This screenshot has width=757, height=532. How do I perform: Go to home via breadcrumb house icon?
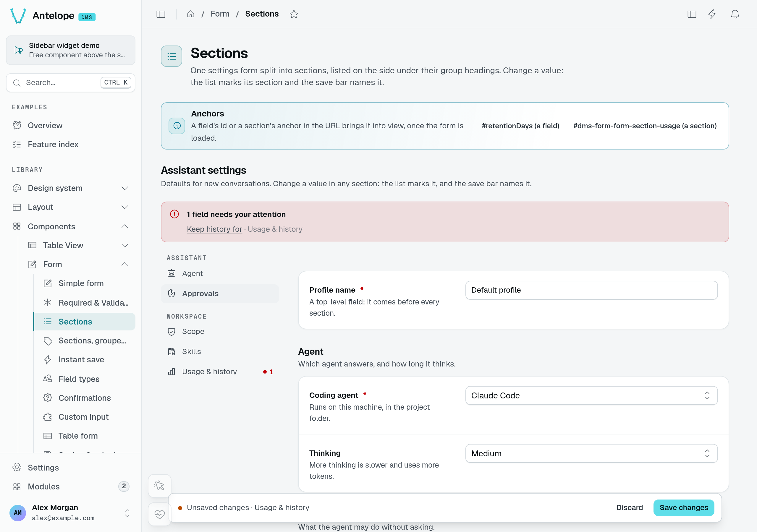point(190,14)
